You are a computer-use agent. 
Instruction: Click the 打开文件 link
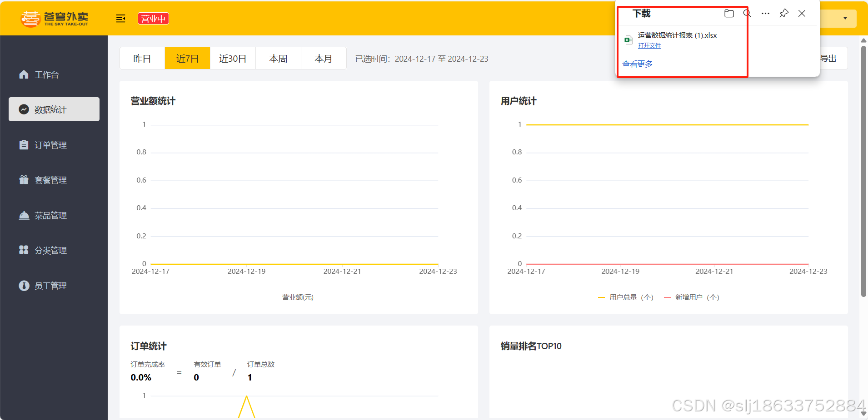point(649,45)
